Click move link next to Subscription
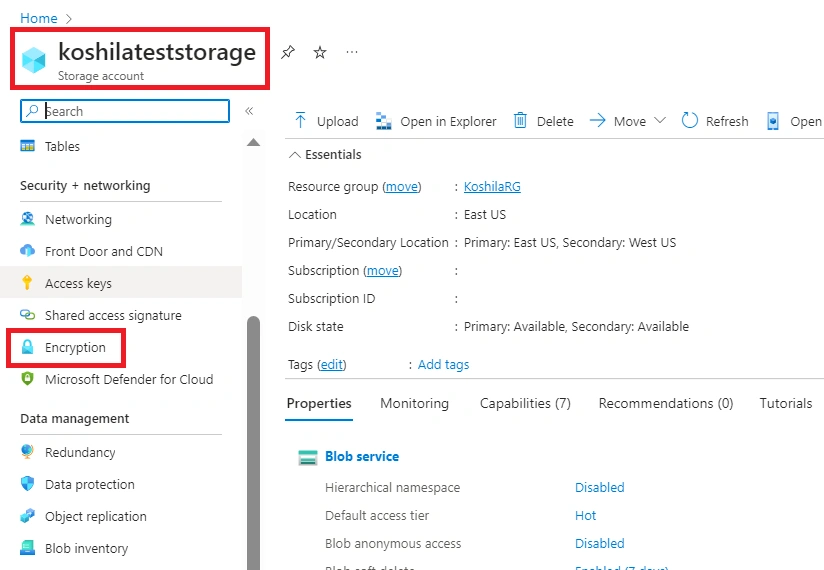 383,271
